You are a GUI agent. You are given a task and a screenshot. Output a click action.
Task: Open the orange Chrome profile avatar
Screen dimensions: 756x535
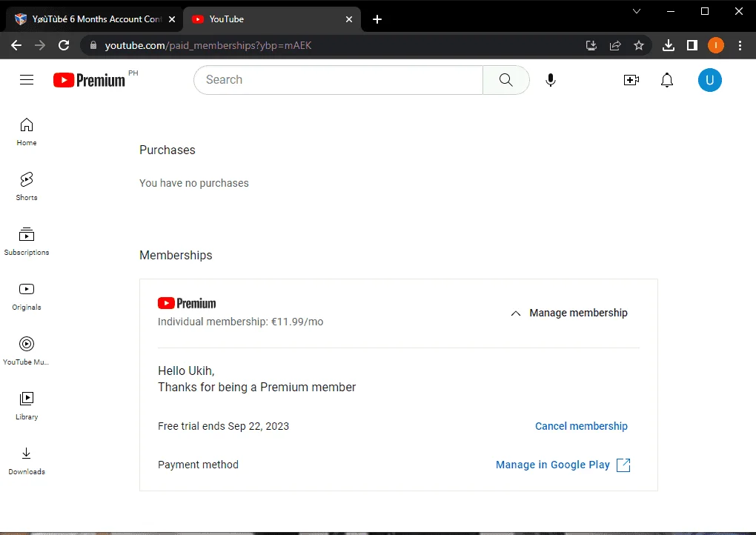[715, 45]
